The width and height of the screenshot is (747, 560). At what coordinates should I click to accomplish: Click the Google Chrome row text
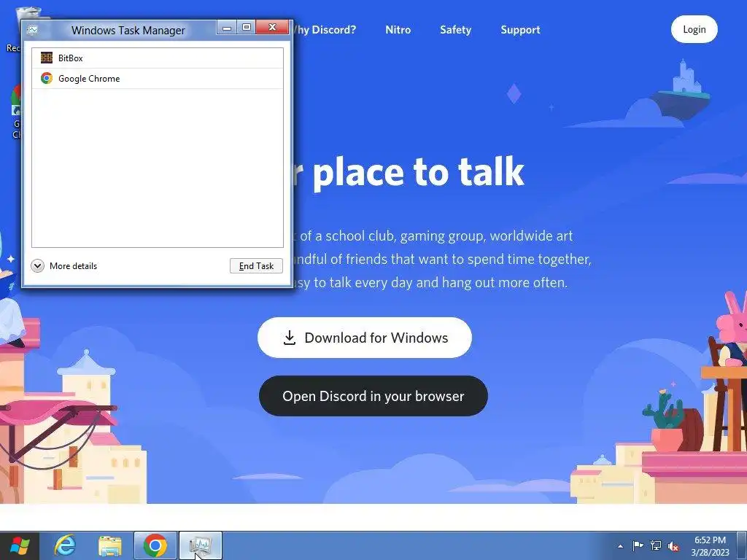click(89, 79)
